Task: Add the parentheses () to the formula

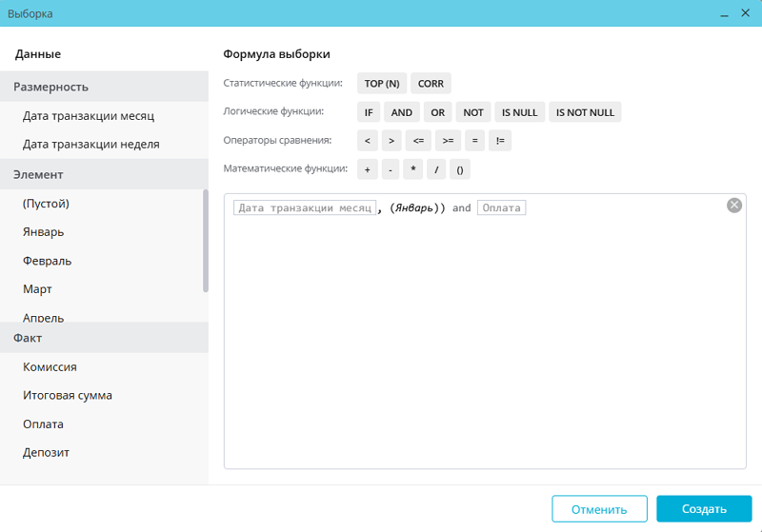Action: click(x=459, y=170)
